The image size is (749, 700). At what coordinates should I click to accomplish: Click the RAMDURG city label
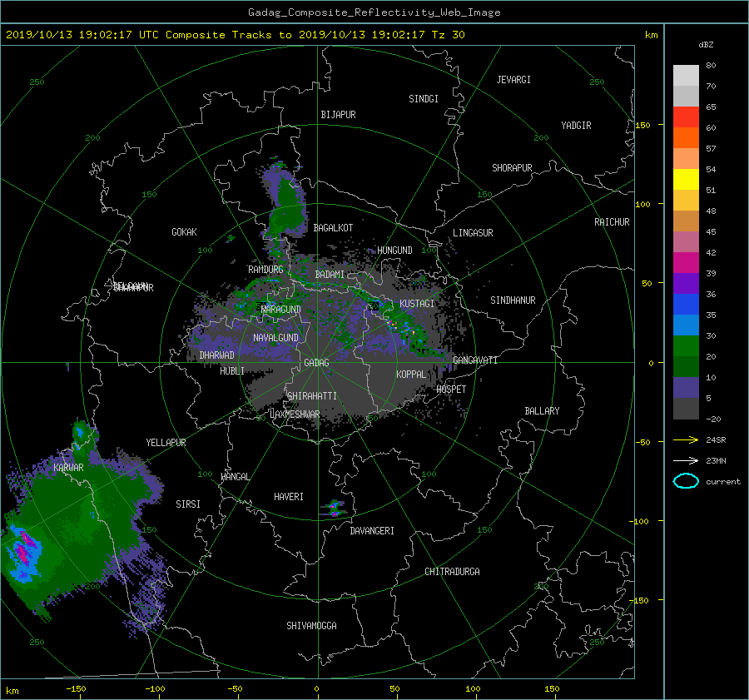tap(265, 270)
